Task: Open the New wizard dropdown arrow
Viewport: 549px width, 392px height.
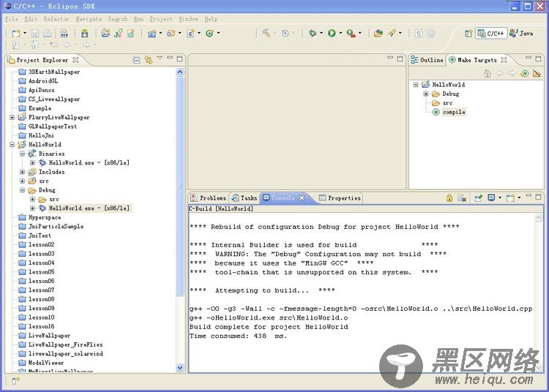Action: pos(25,33)
